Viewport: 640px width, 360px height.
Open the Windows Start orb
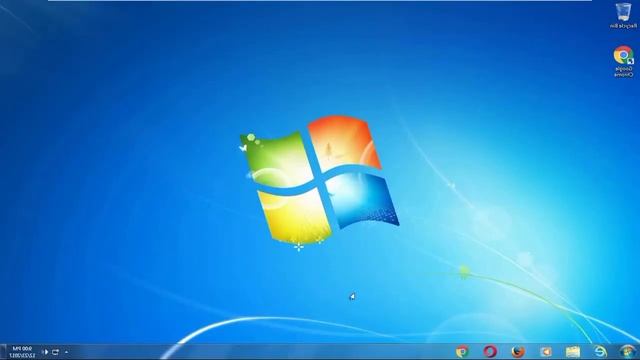point(628,351)
